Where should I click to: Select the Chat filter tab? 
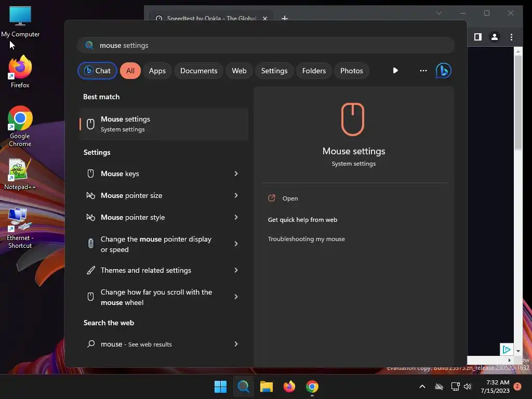point(97,71)
